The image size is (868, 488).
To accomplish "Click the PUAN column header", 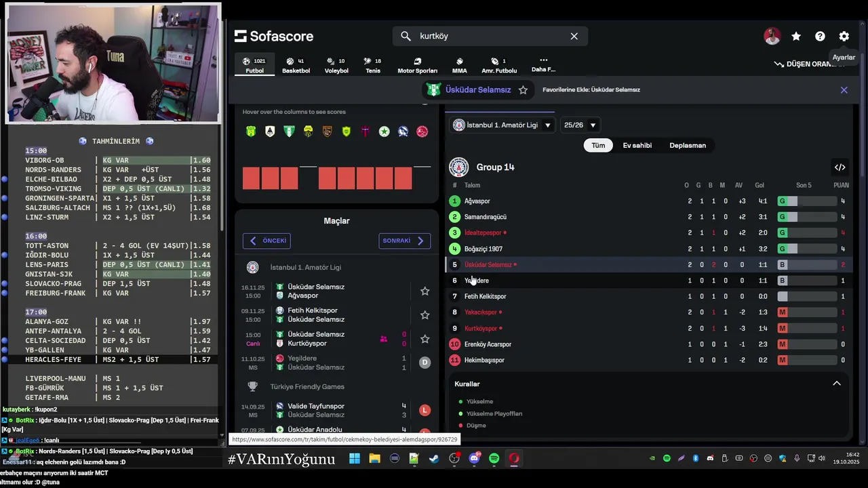I will click(x=841, y=185).
